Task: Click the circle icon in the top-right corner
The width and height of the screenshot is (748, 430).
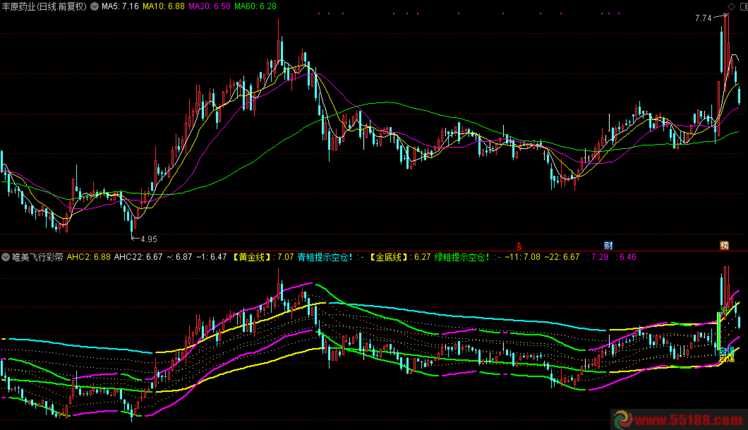Action: 731,7
